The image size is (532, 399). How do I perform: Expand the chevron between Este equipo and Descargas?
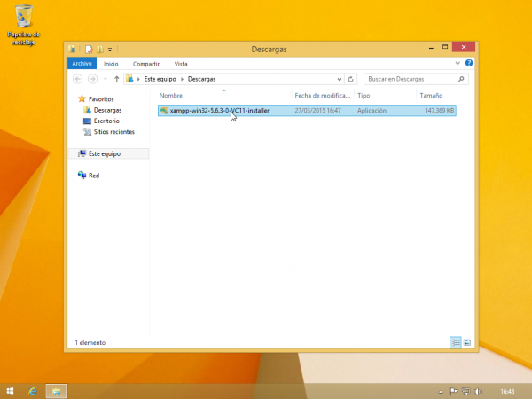[182, 79]
